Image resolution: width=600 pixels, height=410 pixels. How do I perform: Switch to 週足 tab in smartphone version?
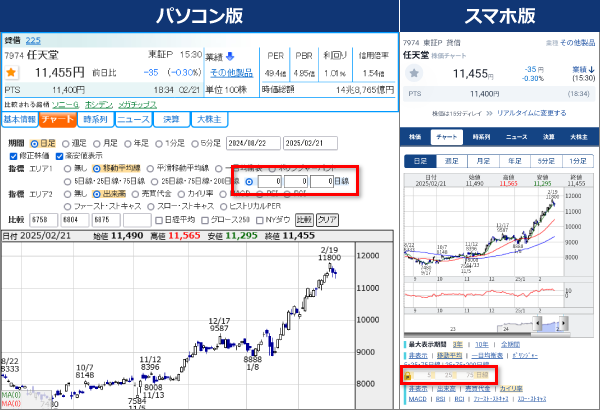pyautogui.click(x=452, y=161)
